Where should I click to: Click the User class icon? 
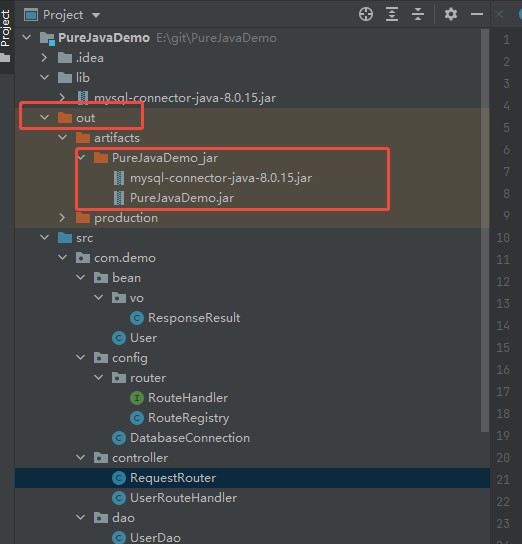click(119, 338)
